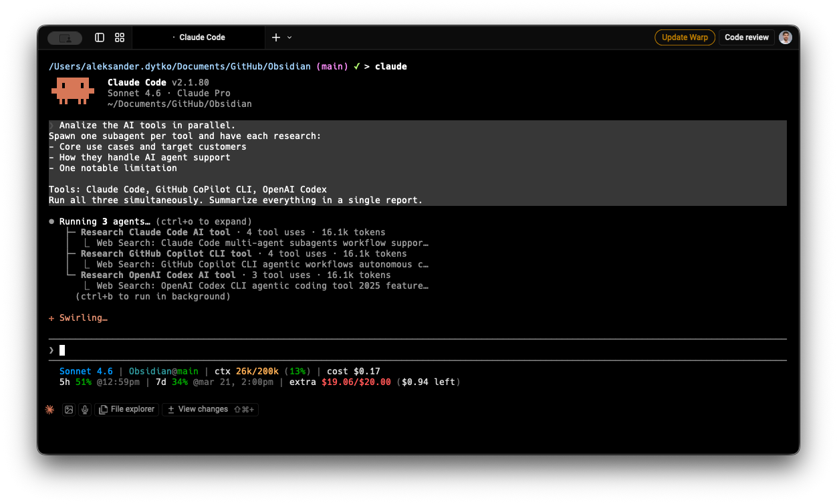Open the File explorer
837x504 pixels.
[x=127, y=409]
